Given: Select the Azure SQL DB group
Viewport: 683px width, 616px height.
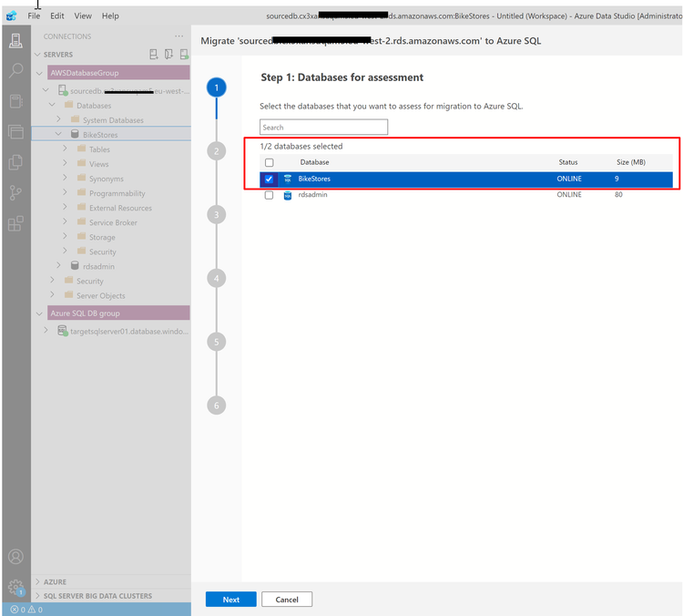Looking at the screenshot, I should [118, 313].
